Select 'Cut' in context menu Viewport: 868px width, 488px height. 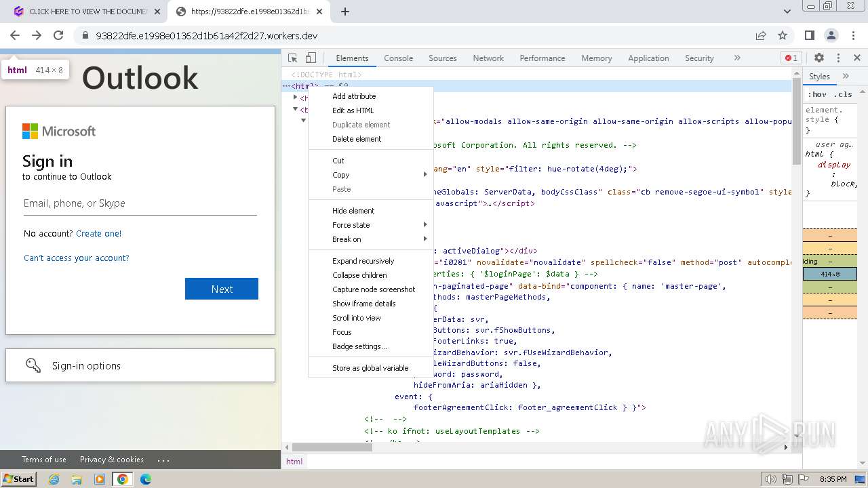(371, 161)
